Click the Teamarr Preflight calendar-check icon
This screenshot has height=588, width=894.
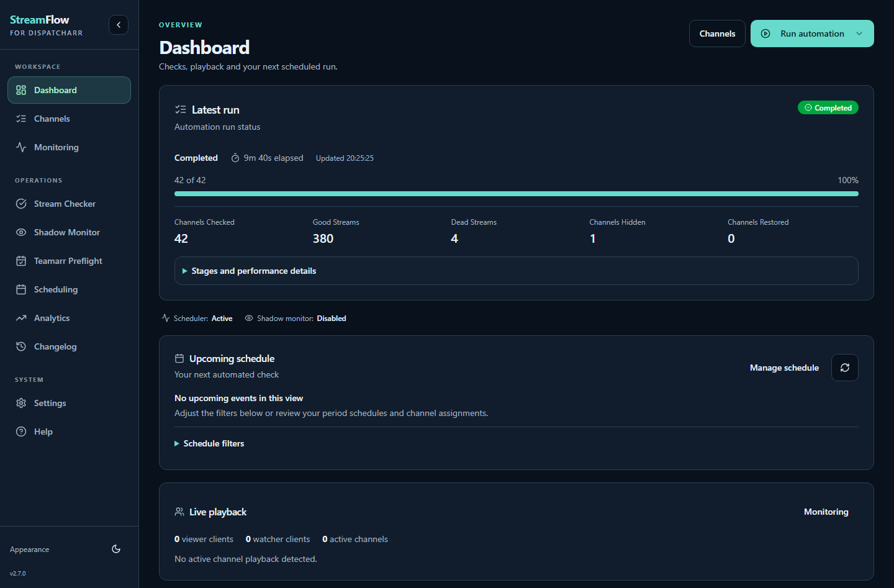click(x=21, y=261)
